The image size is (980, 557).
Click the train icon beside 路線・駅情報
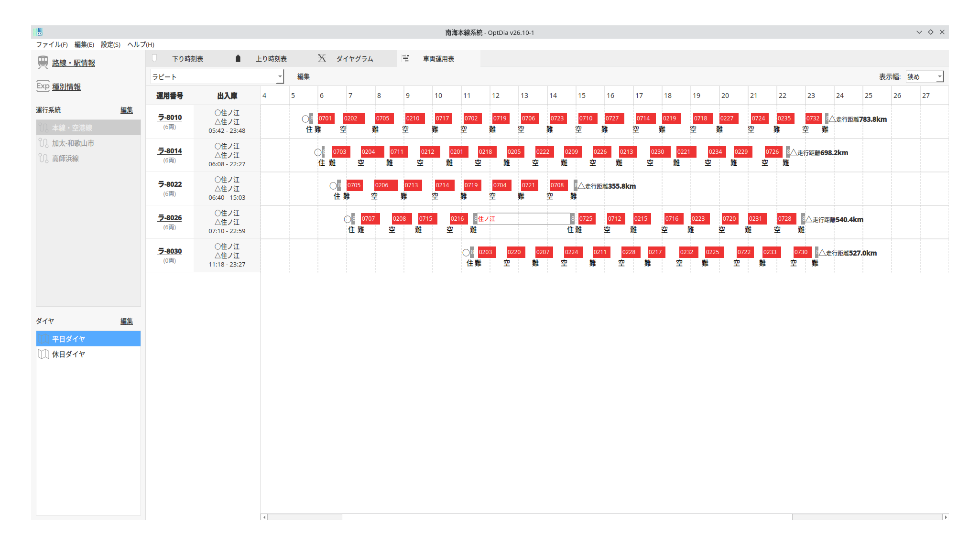(43, 62)
